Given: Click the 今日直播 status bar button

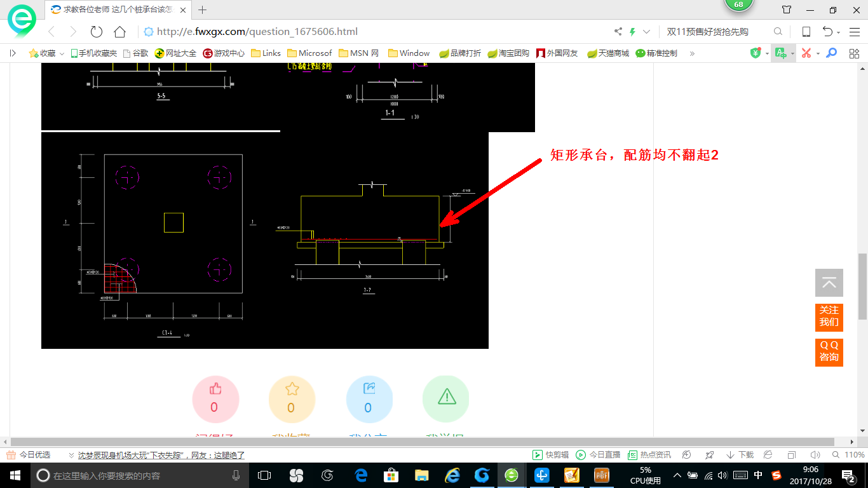Looking at the screenshot, I should (x=598, y=455).
